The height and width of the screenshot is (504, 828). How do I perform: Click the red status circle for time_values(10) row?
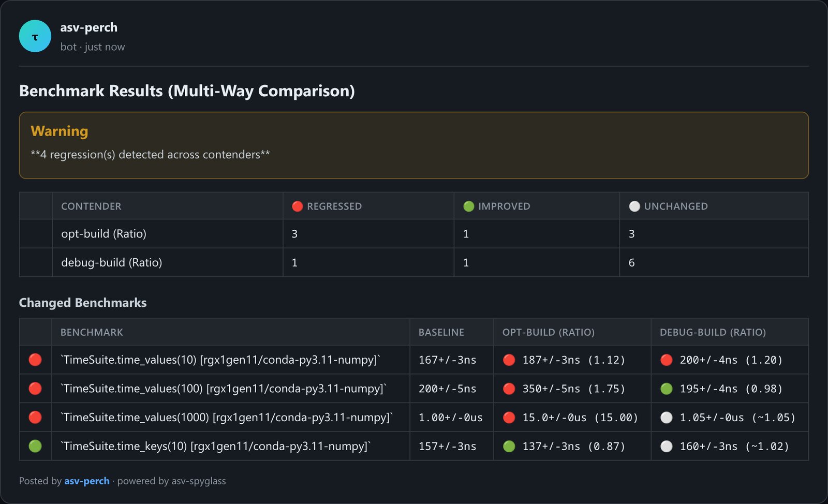[35, 360]
